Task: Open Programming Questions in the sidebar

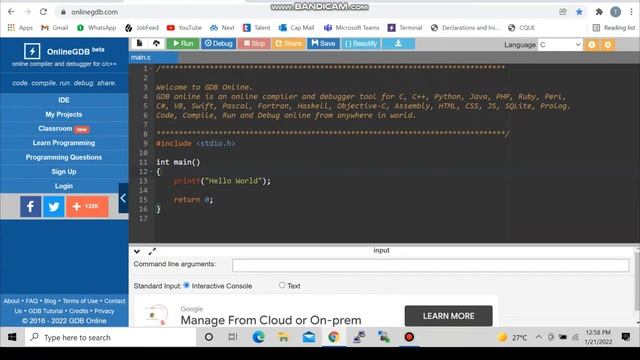Action: pos(64,157)
